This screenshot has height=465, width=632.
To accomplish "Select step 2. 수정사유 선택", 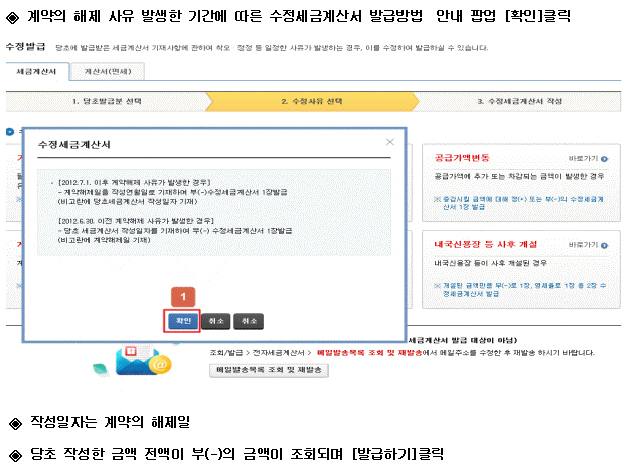I will click(x=312, y=101).
